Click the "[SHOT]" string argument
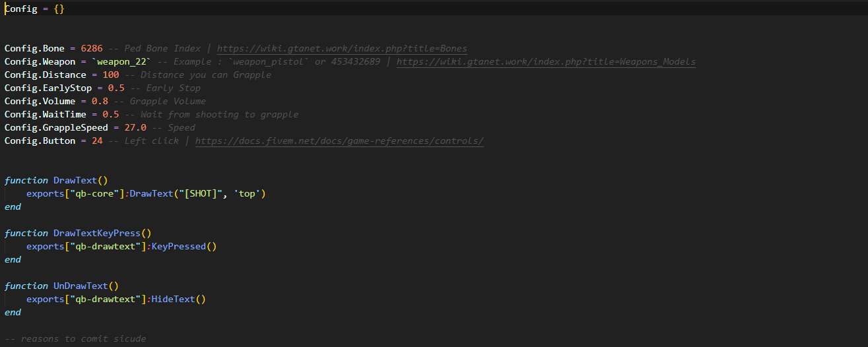Image resolution: width=868 pixels, height=347 pixels. [201, 194]
